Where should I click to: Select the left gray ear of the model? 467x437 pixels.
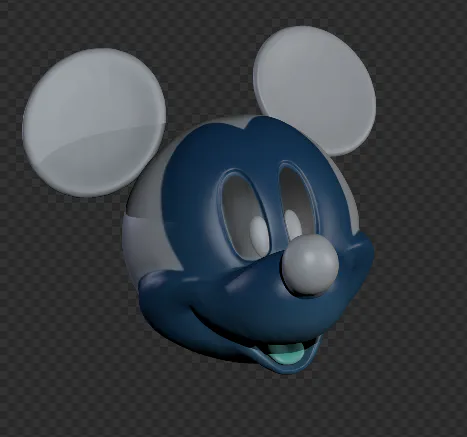point(93,123)
